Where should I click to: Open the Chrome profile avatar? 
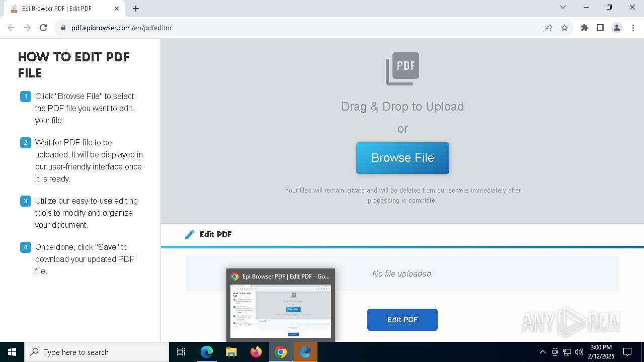click(617, 28)
